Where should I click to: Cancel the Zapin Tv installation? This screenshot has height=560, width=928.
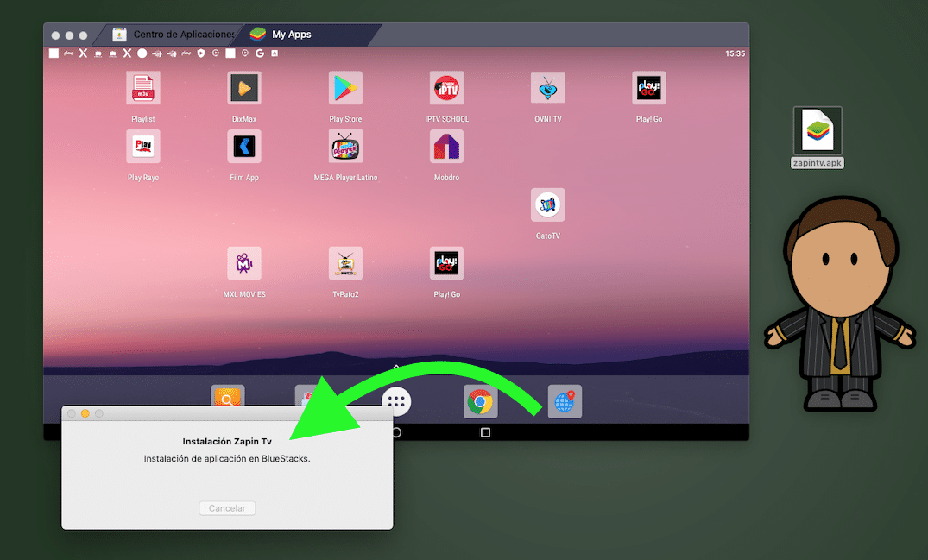226,508
